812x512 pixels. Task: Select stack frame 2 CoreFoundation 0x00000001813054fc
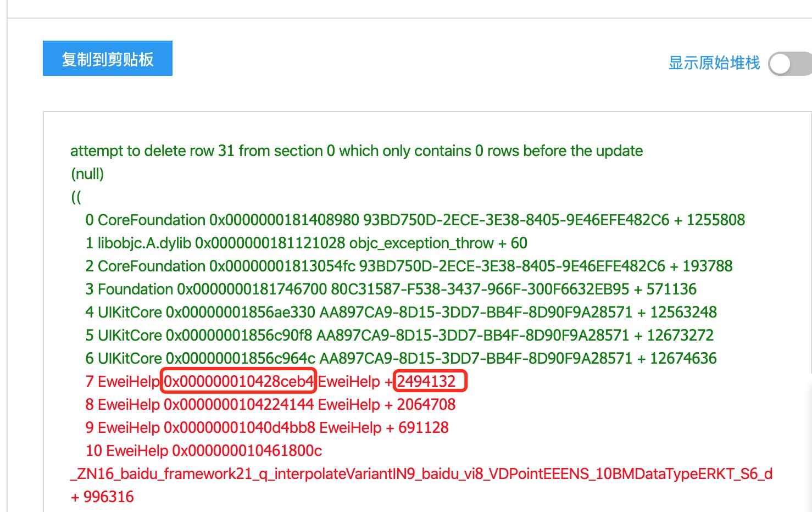click(x=409, y=266)
